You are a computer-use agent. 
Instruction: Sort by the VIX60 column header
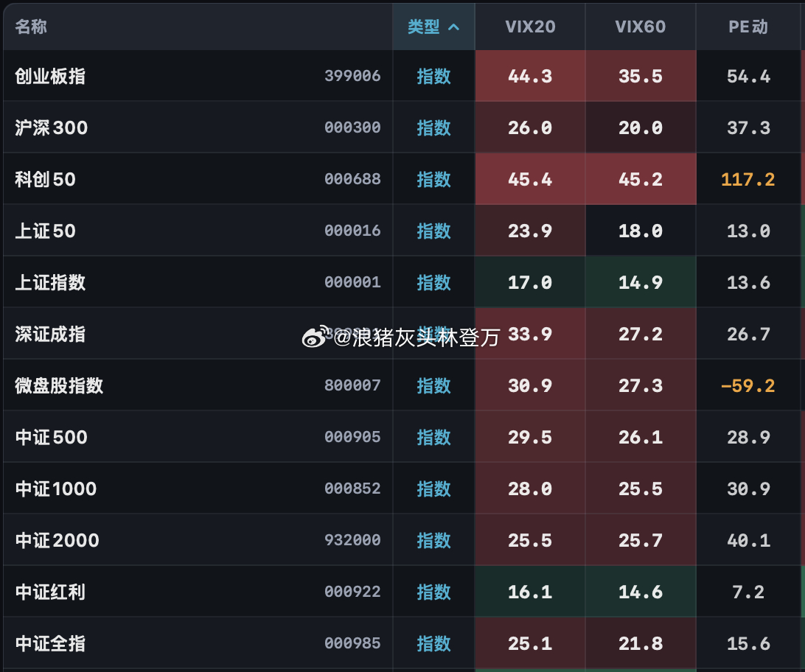640,27
